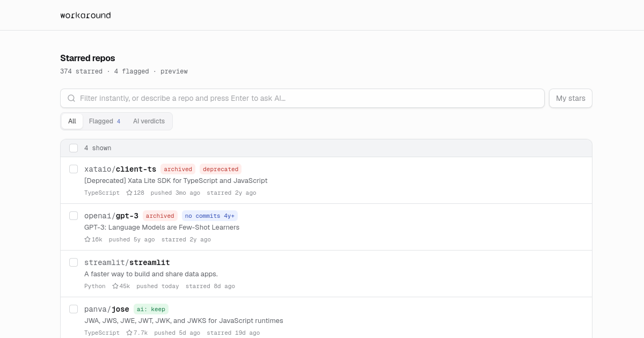Click the deprecated badge on client-ts
This screenshot has height=338, width=644.
(221, 169)
